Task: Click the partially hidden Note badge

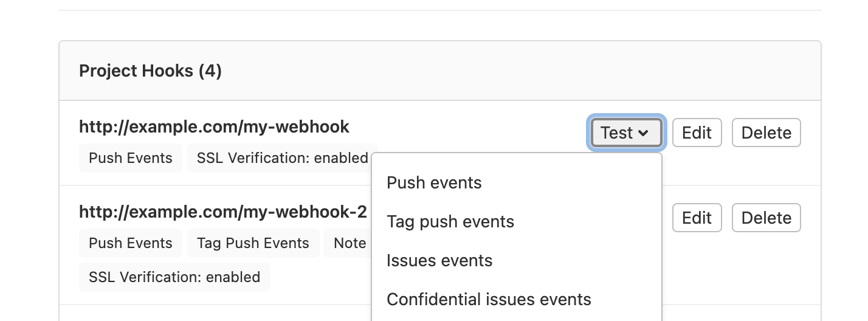Action: pyautogui.click(x=350, y=243)
